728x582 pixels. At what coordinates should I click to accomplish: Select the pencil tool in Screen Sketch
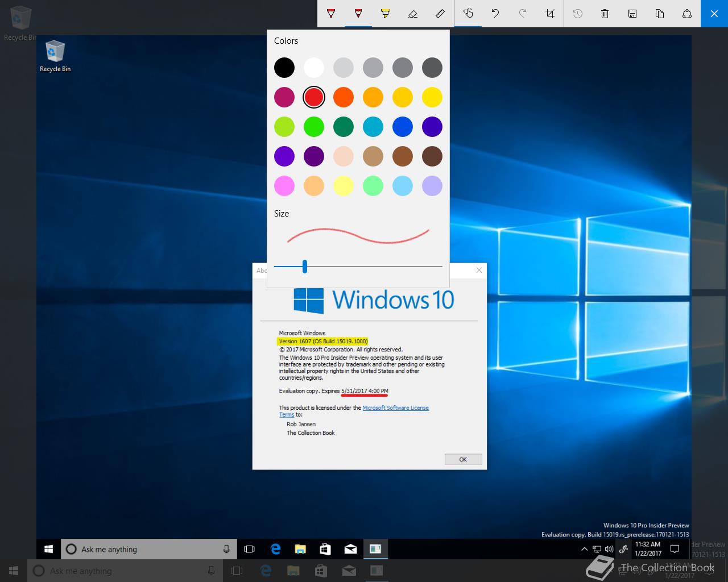(x=358, y=14)
